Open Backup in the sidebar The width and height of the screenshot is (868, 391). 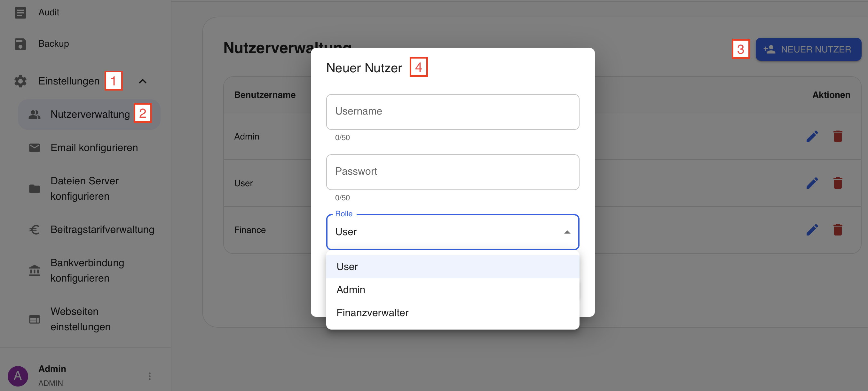click(54, 44)
